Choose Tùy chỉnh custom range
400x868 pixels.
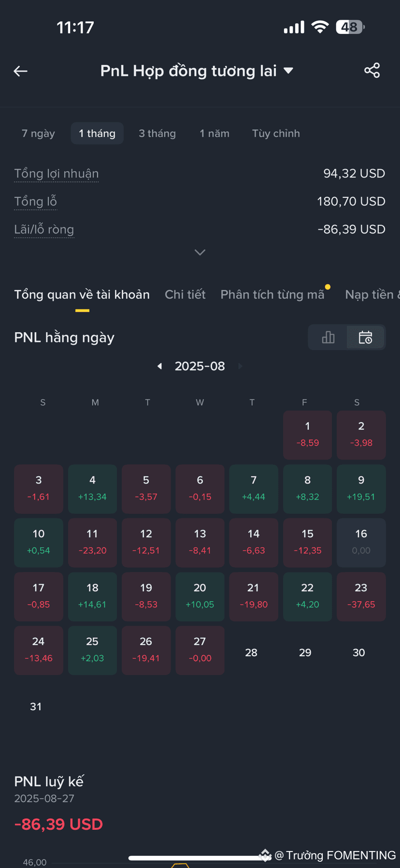(276, 133)
